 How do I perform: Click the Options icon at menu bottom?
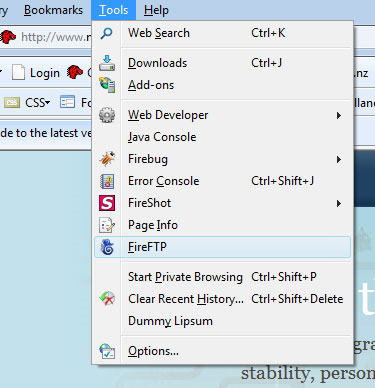coord(107,351)
